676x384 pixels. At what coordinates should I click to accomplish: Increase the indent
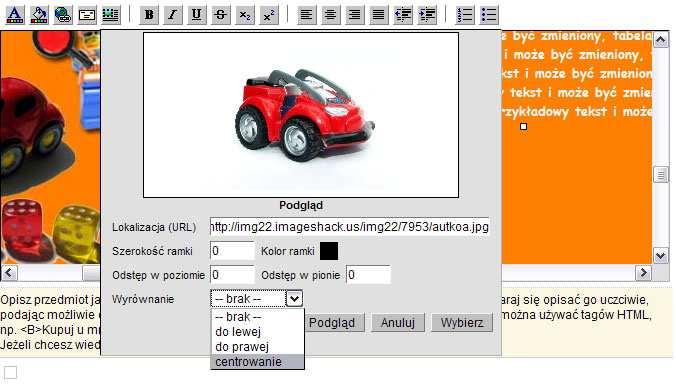tap(427, 15)
